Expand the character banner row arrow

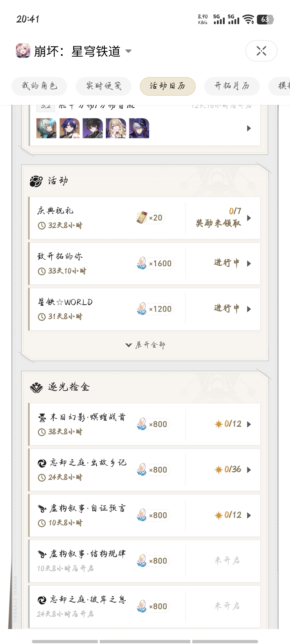(x=249, y=128)
